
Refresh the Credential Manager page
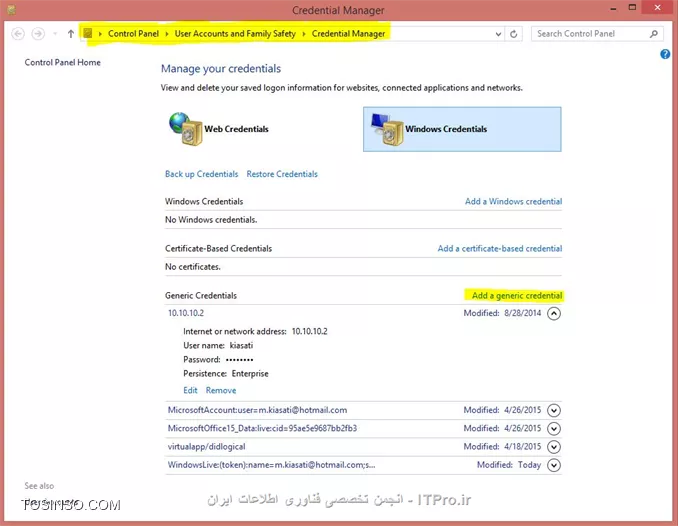coord(514,34)
